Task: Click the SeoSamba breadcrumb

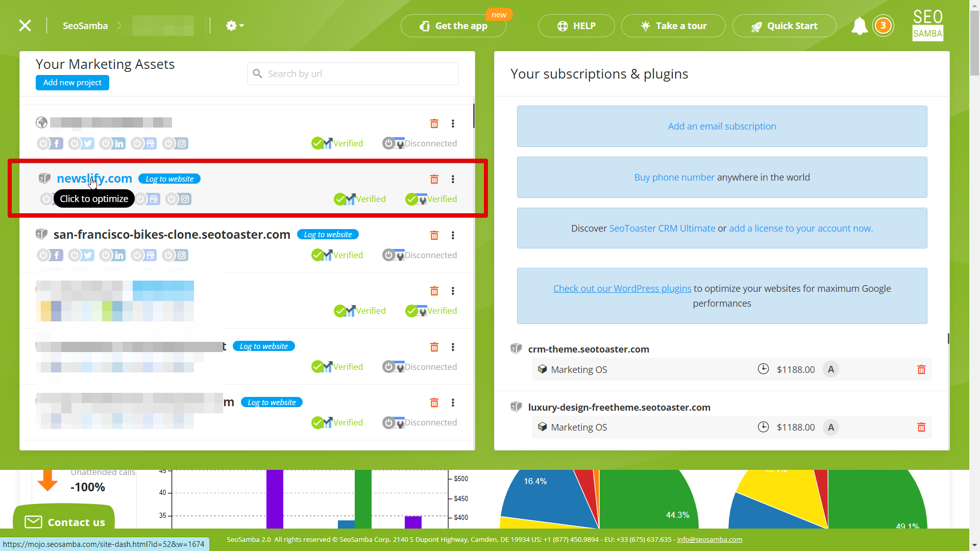Action: [x=85, y=26]
